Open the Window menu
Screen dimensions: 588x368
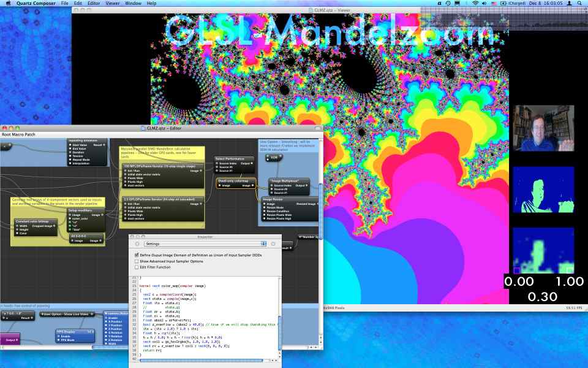[133, 4]
